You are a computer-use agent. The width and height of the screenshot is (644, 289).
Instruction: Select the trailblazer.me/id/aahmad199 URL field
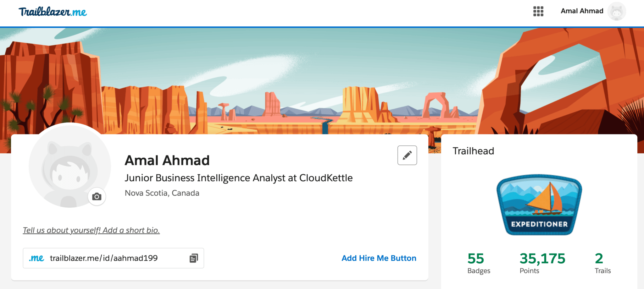click(104, 258)
